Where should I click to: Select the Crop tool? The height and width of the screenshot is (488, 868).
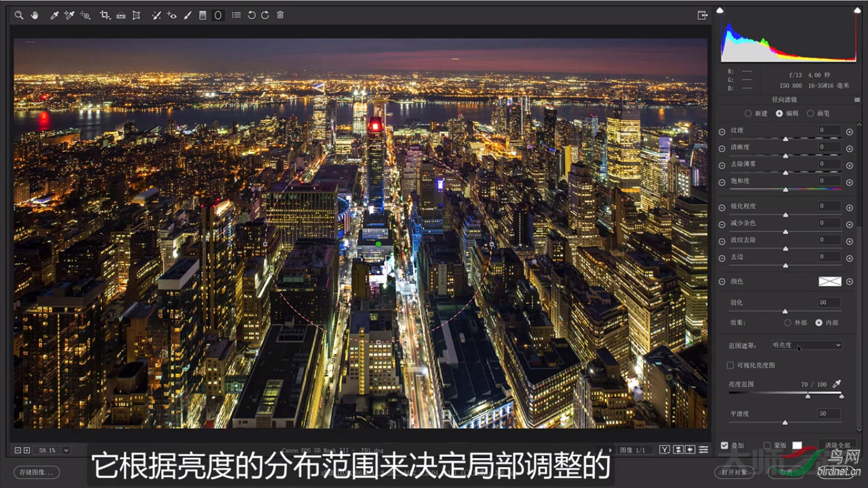pyautogui.click(x=105, y=15)
